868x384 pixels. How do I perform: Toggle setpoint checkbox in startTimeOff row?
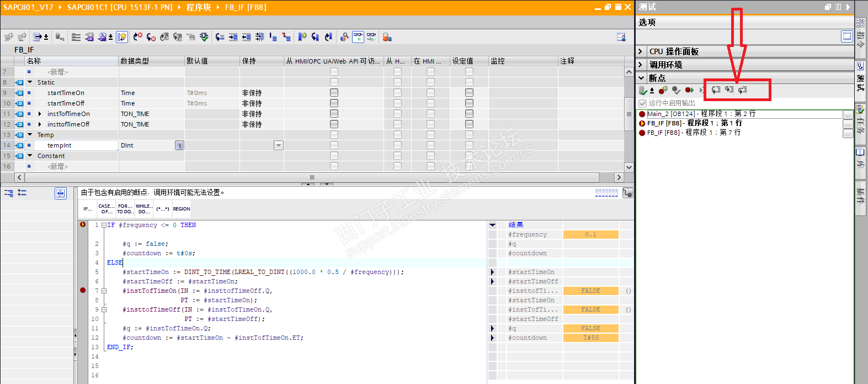(469, 103)
